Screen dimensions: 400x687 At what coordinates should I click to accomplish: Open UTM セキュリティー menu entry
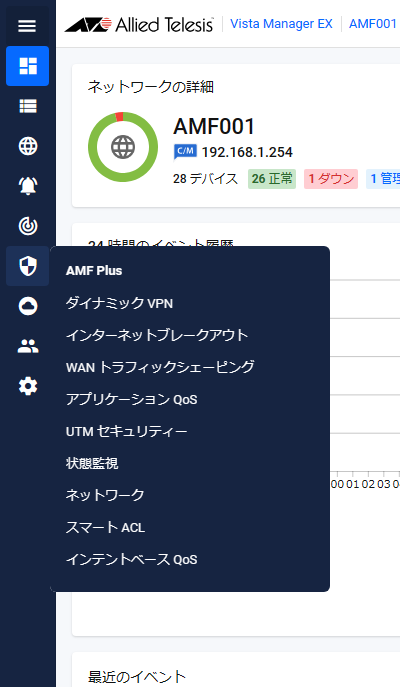[127, 431]
